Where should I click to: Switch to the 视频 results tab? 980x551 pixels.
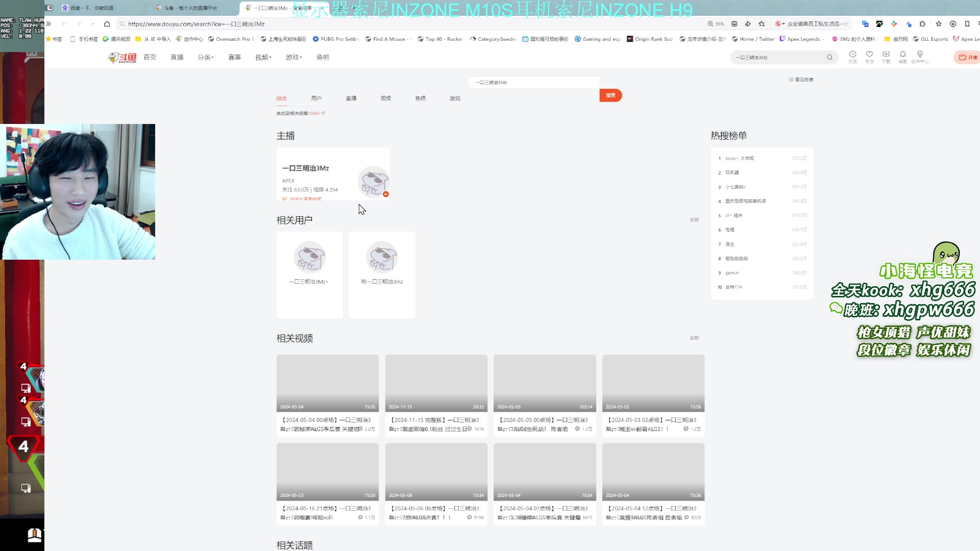click(386, 98)
